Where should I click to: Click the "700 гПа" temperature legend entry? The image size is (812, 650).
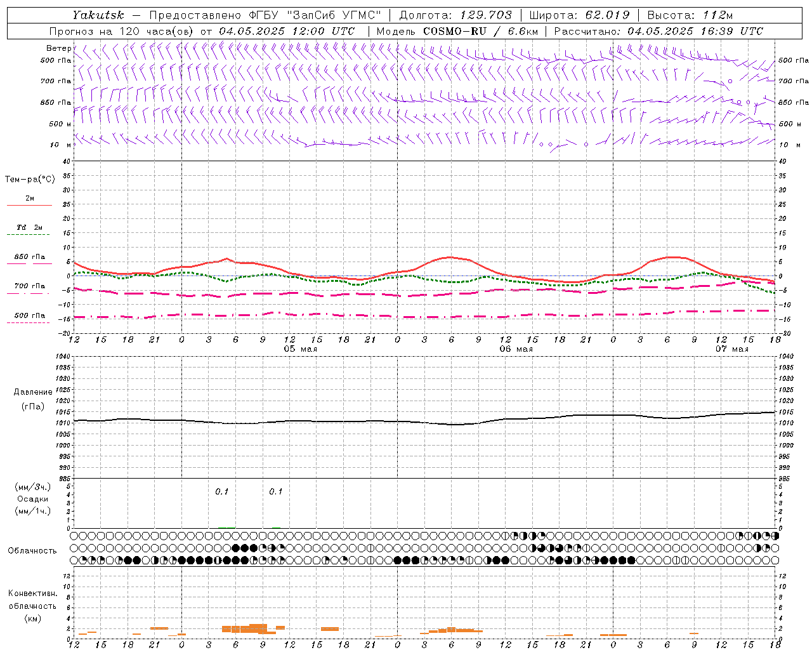pyautogui.click(x=30, y=286)
